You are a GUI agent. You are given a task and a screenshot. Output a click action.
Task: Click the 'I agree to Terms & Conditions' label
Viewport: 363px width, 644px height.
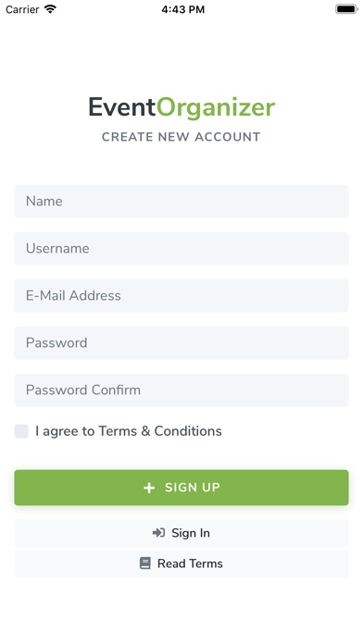(x=129, y=431)
